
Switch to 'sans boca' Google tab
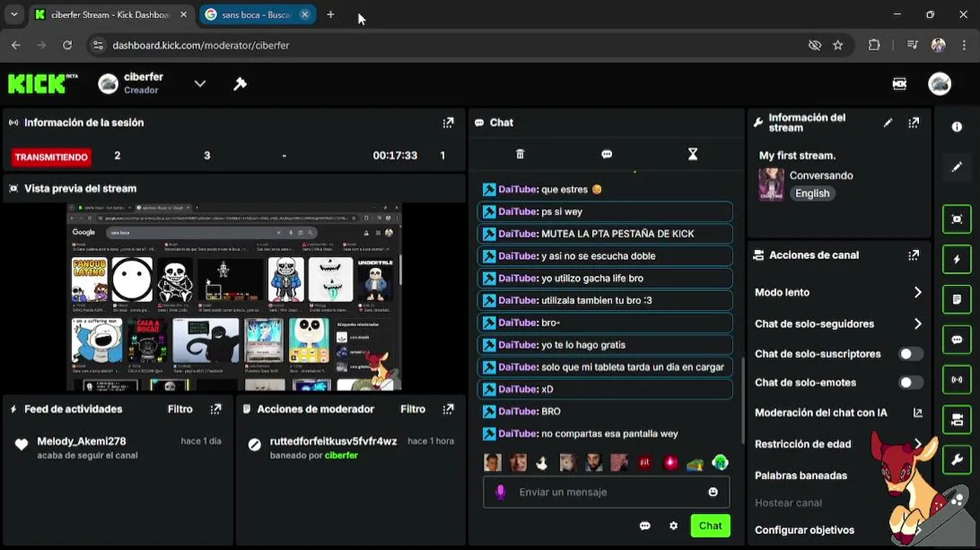257,15
